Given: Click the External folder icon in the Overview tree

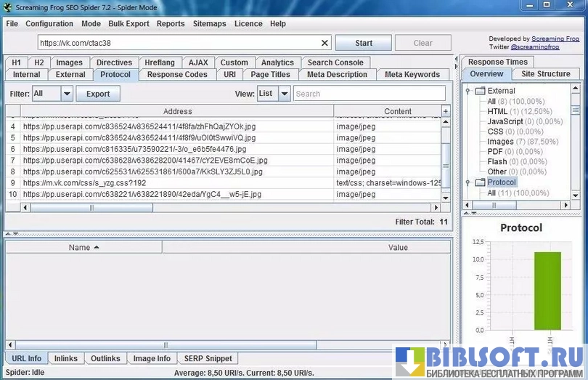Looking at the screenshot, I should (x=480, y=91).
